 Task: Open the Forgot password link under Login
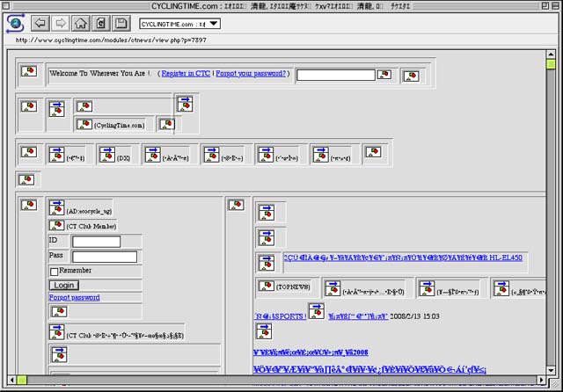pyautogui.click(x=74, y=297)
